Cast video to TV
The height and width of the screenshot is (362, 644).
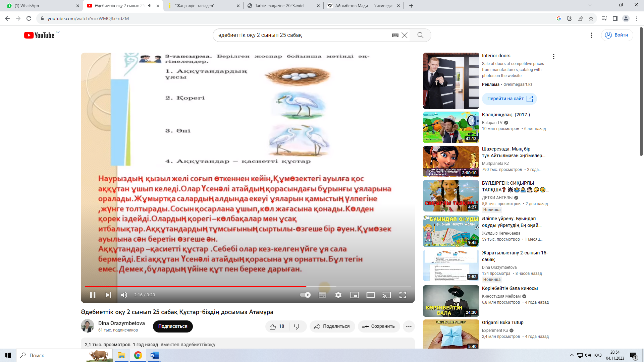coord(387,295)
